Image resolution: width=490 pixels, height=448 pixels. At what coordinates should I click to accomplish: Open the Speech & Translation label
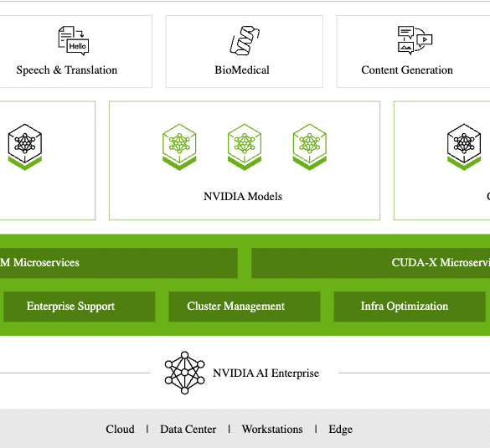(67, 70)
